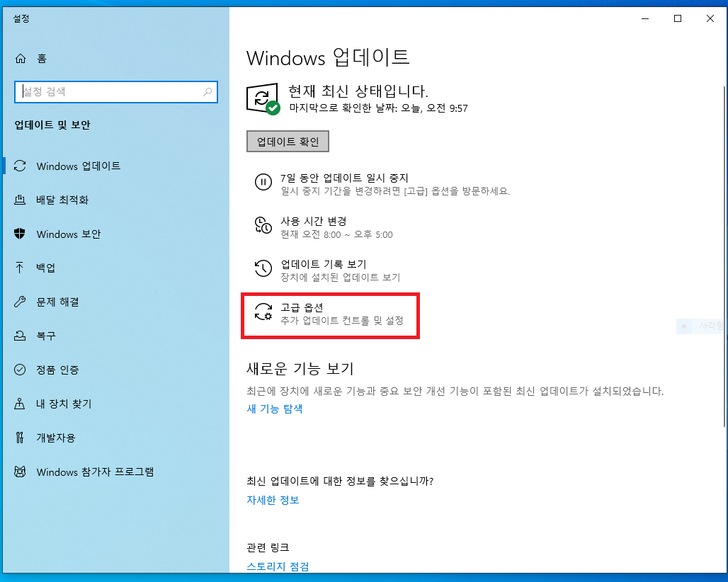728x582 pixels.
Task: Click the 내 장치 찾기 locator icon
Action: (x=20, y=404)
